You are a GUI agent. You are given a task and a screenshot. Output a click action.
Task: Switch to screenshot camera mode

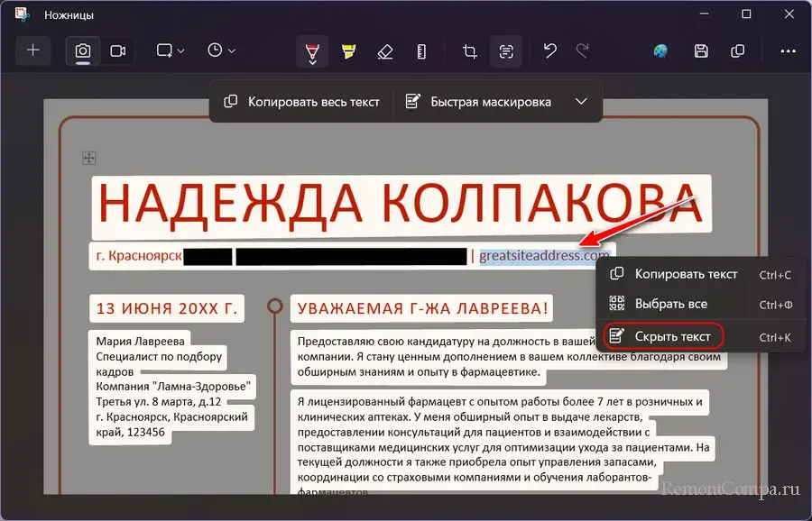point(83,50)
